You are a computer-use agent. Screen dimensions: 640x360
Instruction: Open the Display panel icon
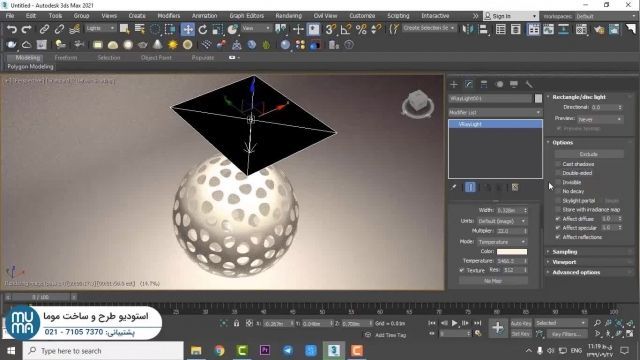514,84
